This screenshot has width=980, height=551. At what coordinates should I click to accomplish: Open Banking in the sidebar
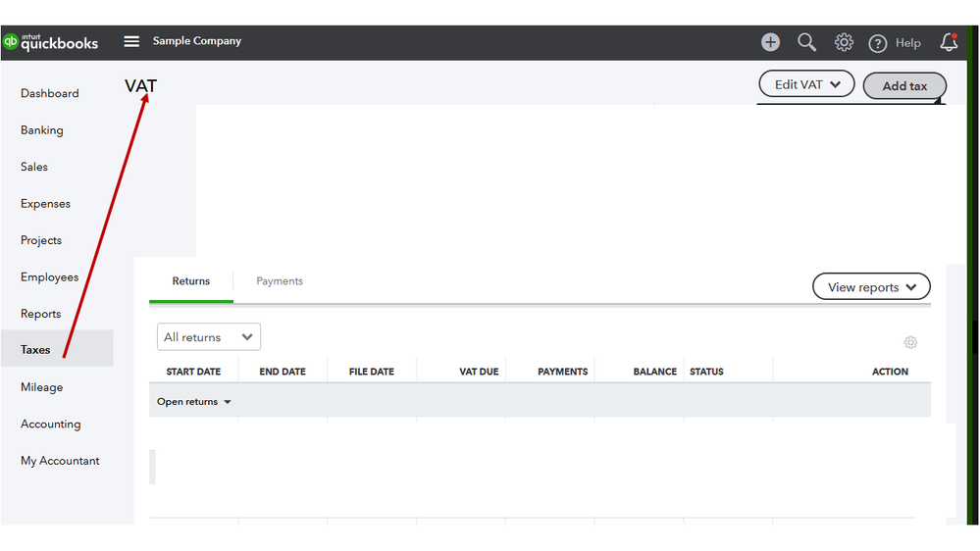click(x=42, y=130)
